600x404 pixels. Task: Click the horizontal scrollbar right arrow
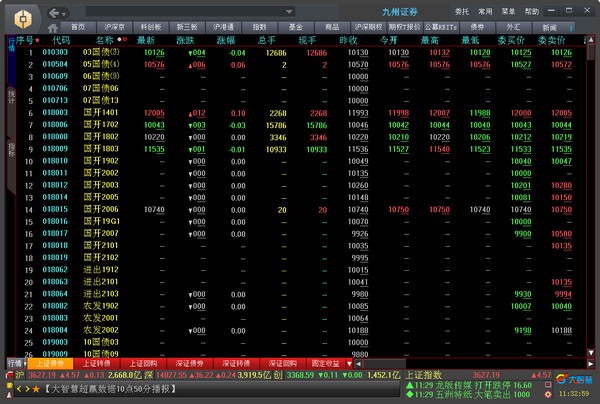590,364
